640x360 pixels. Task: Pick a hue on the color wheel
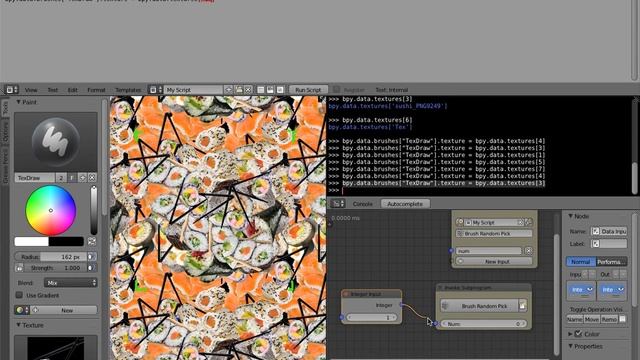tap(51, 210)
